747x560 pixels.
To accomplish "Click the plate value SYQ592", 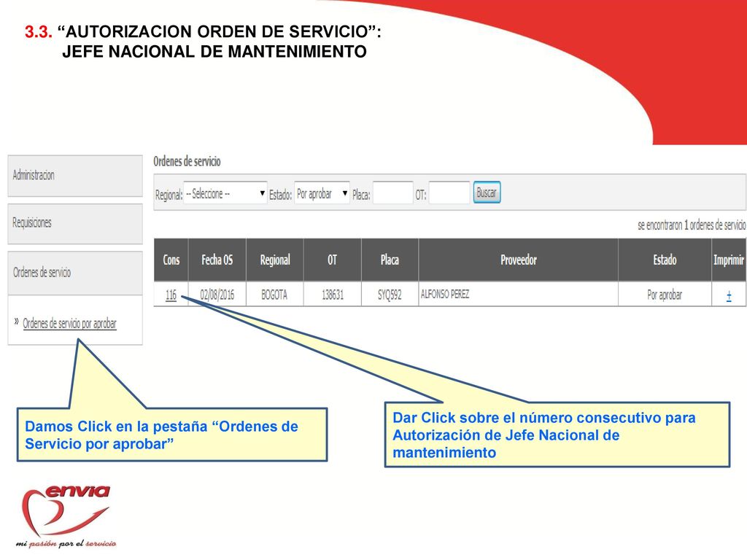I will pyautogui.click(x=390, y=295).
